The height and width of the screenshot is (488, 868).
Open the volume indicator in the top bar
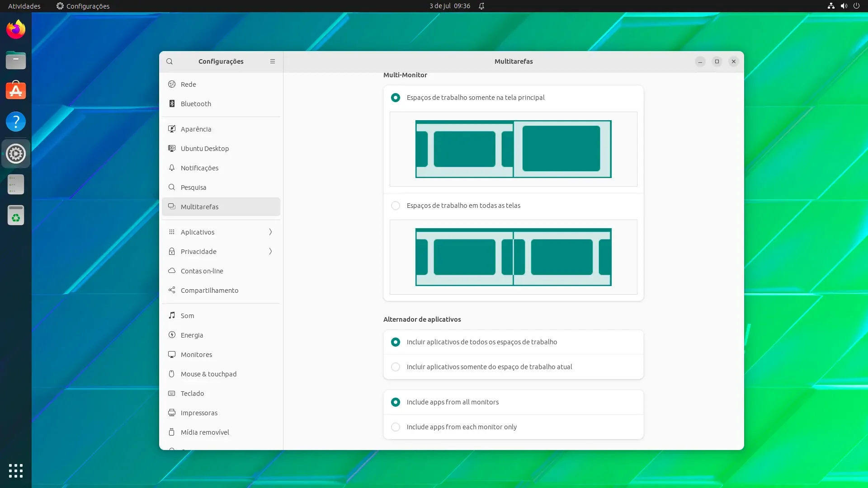pyautogui.click(x=844, y=6)
